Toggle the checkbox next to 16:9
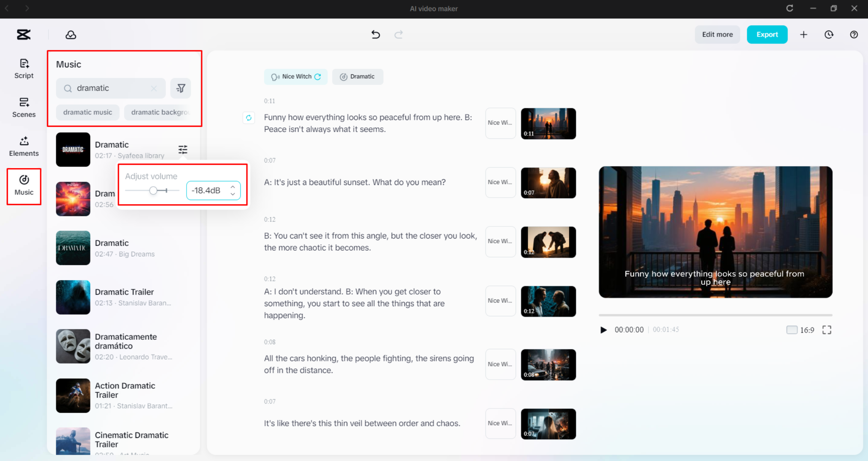868x461 pixels. pyautogui.click(x=792, y=330)
